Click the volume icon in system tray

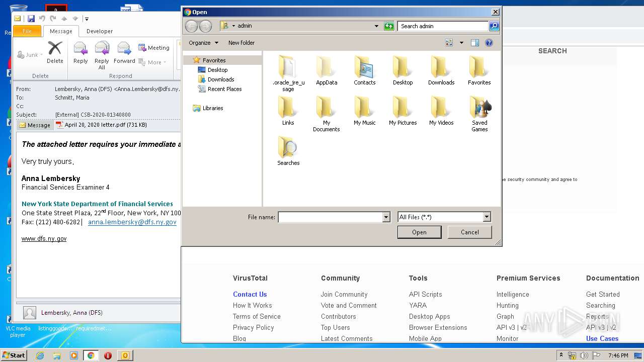click(x=584, y=355)
